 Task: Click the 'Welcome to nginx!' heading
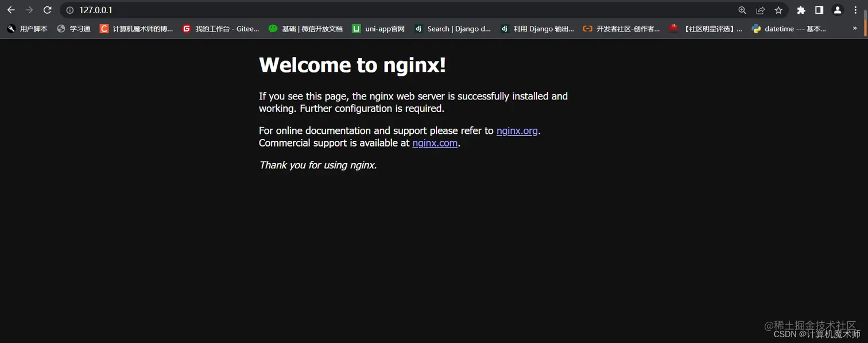352,65
